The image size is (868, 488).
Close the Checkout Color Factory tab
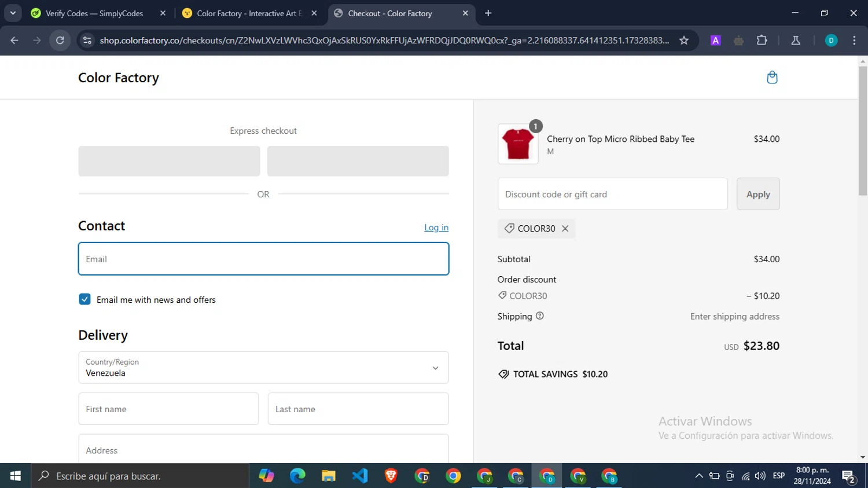click(465, 13)
